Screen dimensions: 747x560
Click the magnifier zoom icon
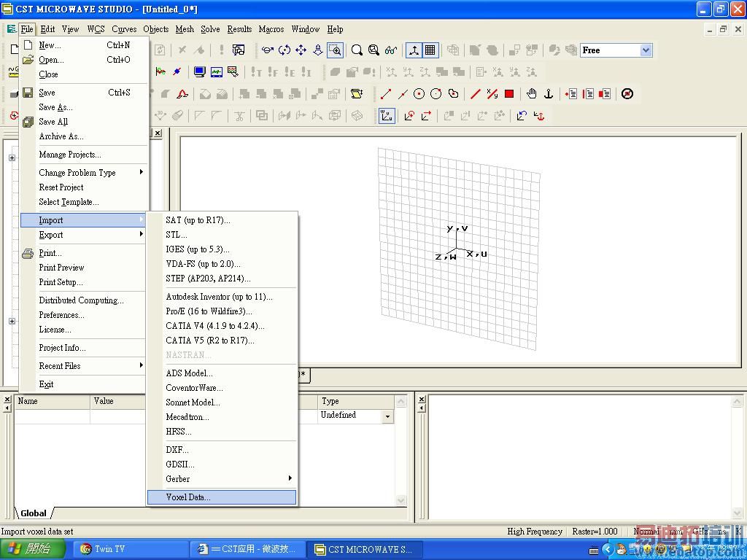coord(357,50)
